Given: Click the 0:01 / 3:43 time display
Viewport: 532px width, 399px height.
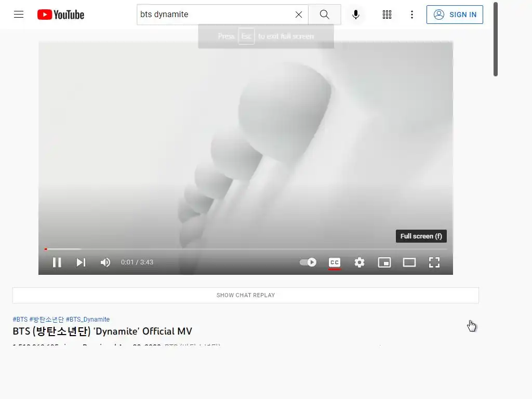Looking at the screenshot, I should coord(137,262).
